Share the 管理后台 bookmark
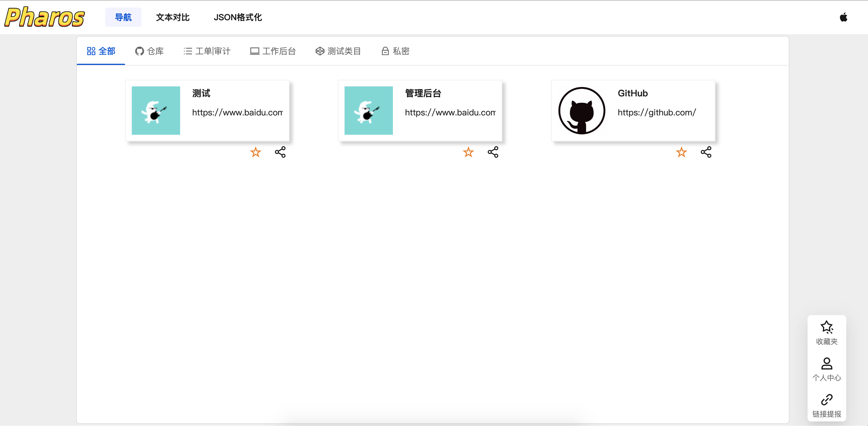This screenshot has width=868, height=426. coord(493,152)
